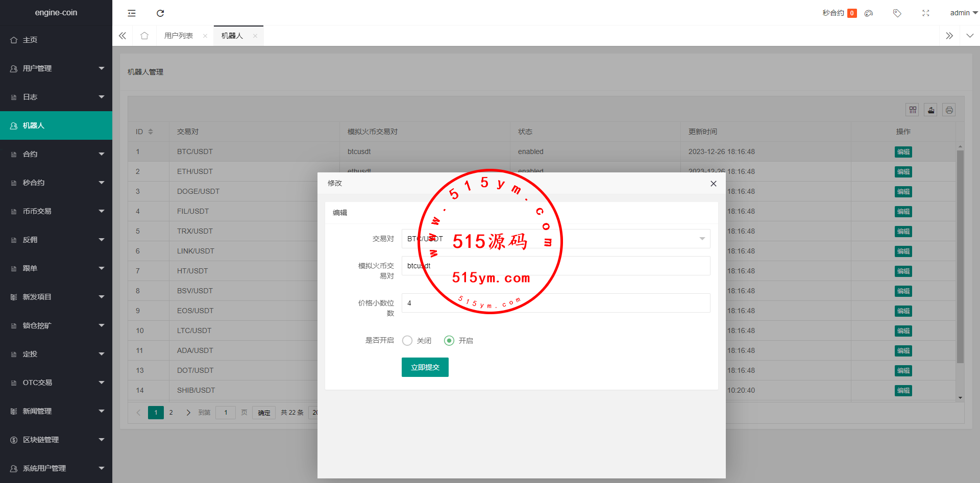980x483 pixels.
Task: Close the 修改 dialog
Action: [x=713, y=184]
